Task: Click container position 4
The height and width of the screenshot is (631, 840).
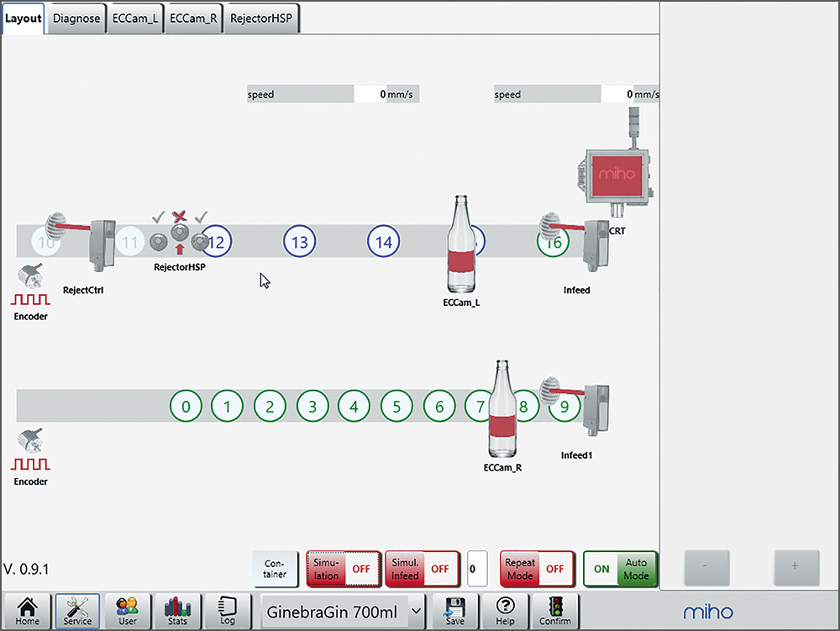Action: tap(354, 407)
